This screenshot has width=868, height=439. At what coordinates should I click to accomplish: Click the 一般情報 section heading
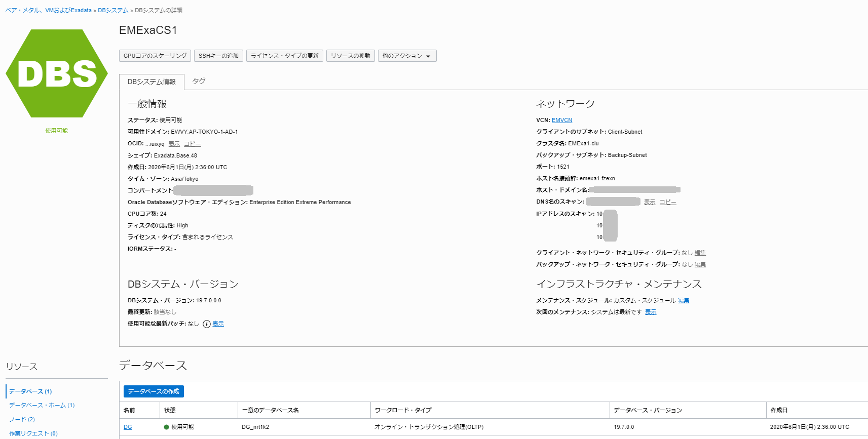pyautogui.click(x=147, y=104)
